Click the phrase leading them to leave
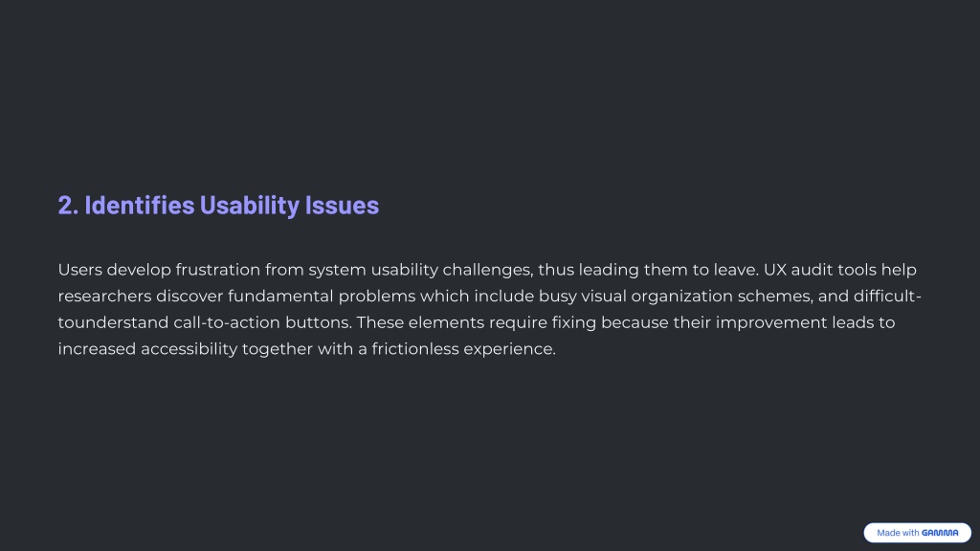Image resolution: width=980 pixels, height=551 pixels. coord(668,270)
